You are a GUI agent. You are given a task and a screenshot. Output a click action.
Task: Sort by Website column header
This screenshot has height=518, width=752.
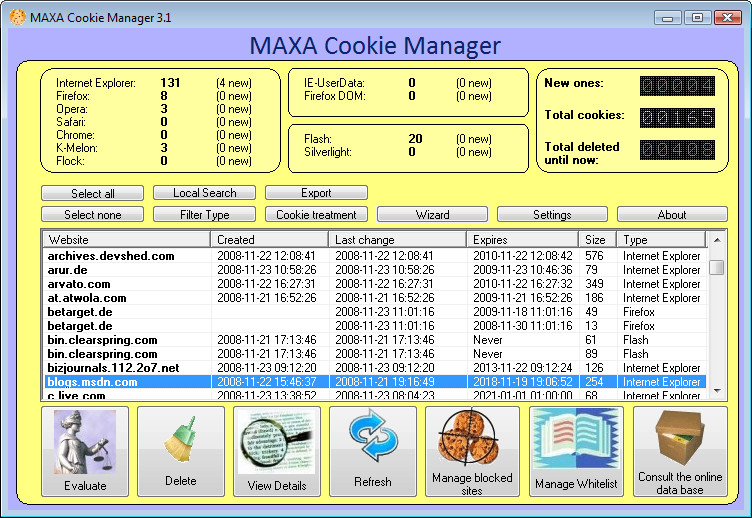coord(127,239)
